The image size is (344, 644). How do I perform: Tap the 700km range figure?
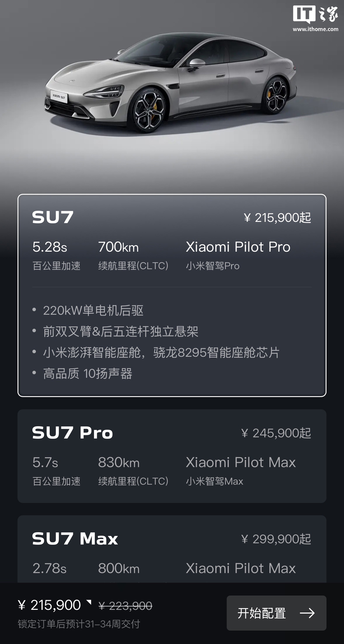(x=118, y=247)
